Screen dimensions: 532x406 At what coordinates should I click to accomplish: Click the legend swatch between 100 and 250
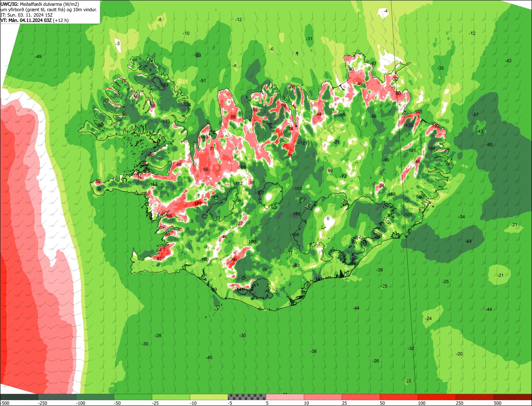pyautogui.click(x=437, y=397)
